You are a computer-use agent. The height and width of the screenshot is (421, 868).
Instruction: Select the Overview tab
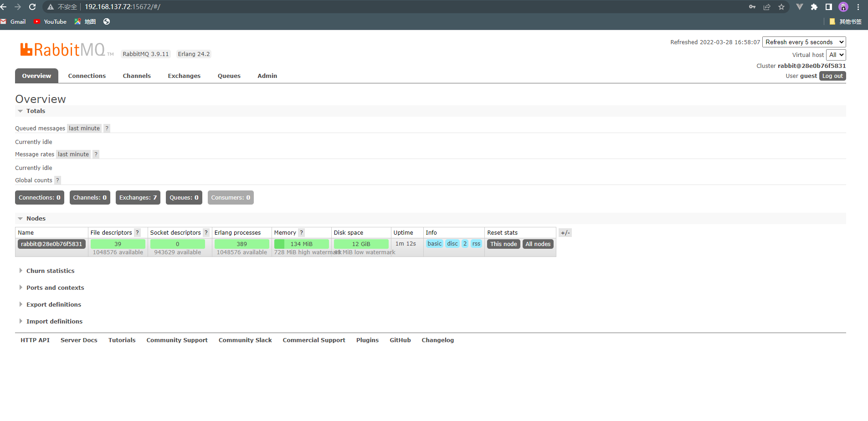pos(36,76)
